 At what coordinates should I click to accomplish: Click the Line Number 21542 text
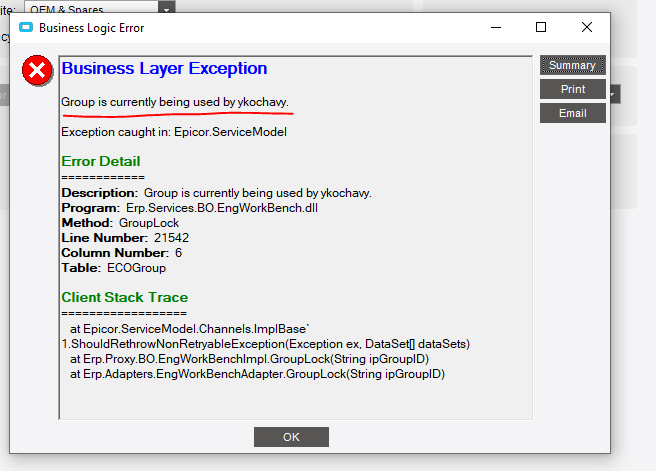tap(125, 238)
